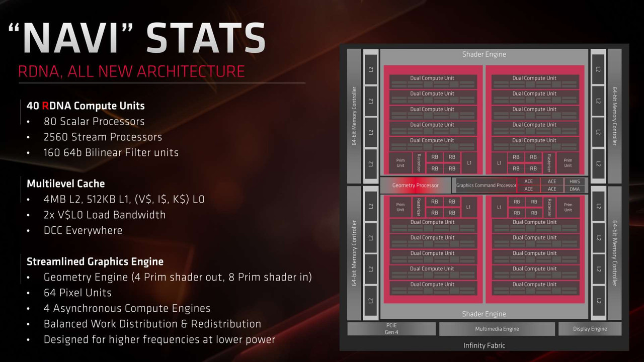The image size is (644, 362).
Task: Click the HWS block in diagram
Action: (x=575, y=182)
